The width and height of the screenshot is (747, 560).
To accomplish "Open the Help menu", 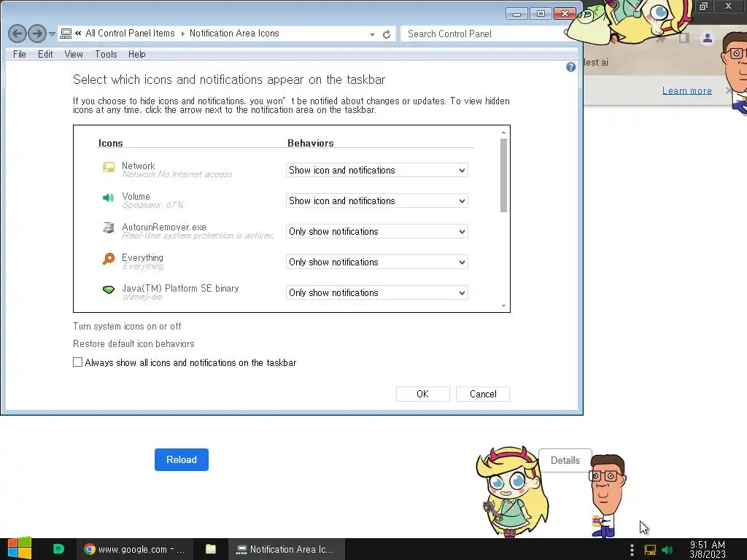I will 136,54.
